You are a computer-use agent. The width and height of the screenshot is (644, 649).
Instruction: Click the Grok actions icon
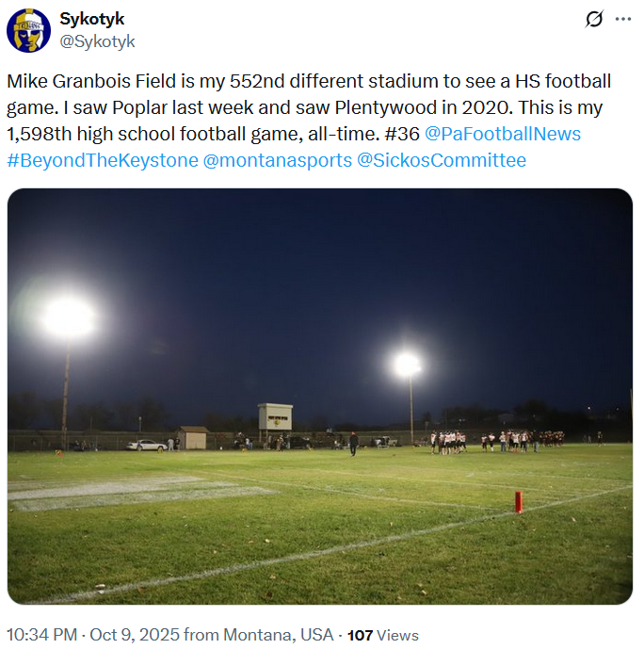point(594,20)
